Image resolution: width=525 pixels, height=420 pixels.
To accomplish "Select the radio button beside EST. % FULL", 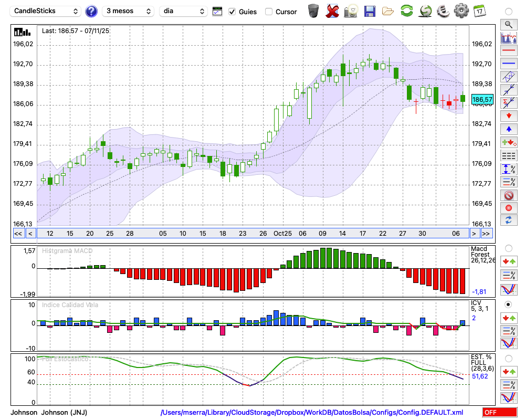I will pyautogui.click(x=508, y=358).
